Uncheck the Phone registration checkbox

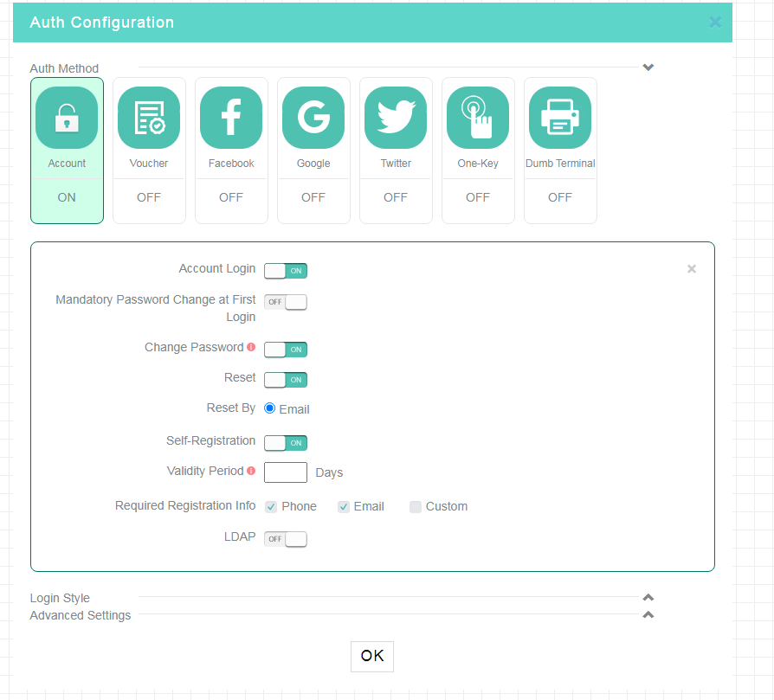[271, 507]
